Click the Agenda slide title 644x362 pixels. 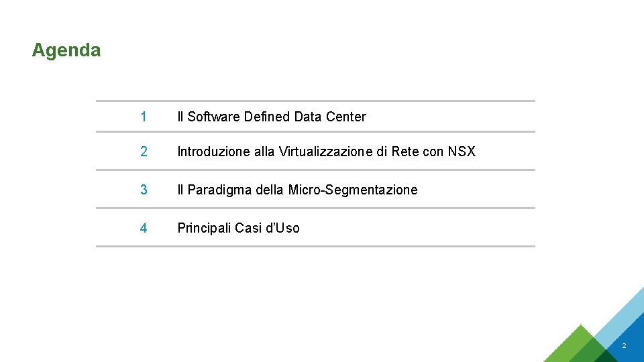tap(66, 51)
